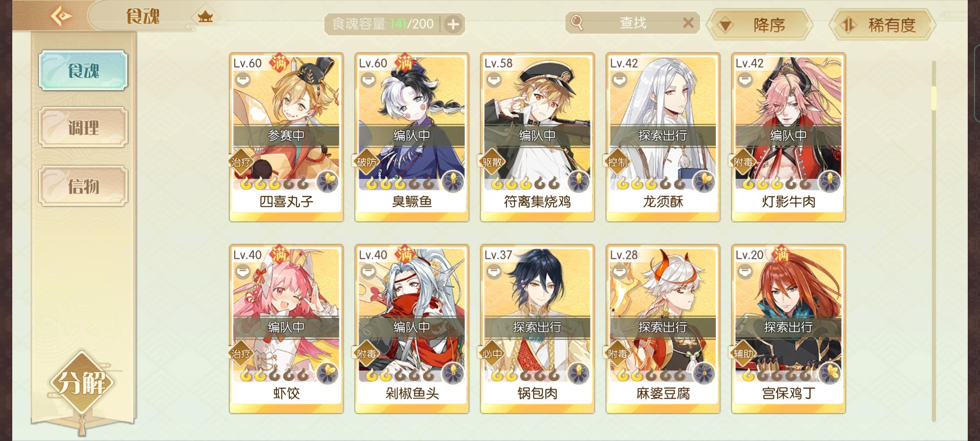The height and width of the screenshot is (441, 980).
Task: Toggle the minus marker on 符离集烧鸡 card
Action: [x=494, y=79]
